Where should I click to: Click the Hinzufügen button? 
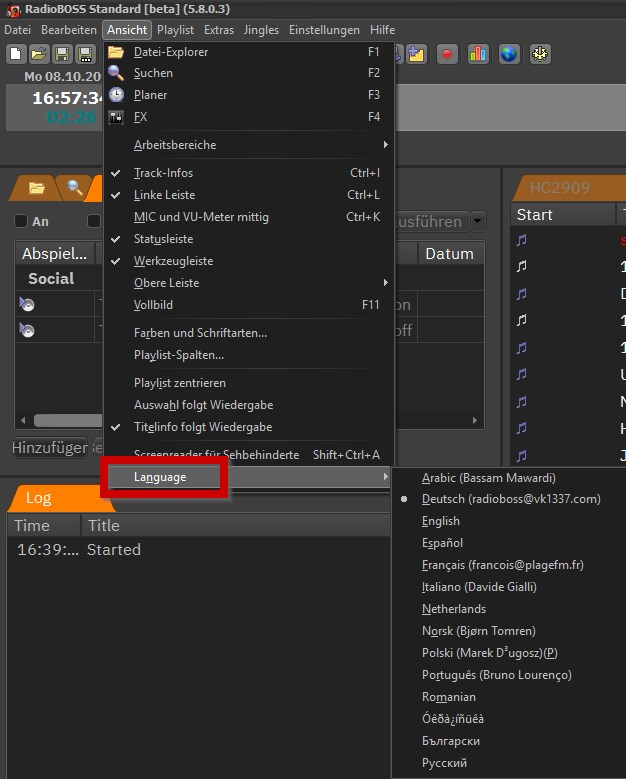tap(50, 448)
